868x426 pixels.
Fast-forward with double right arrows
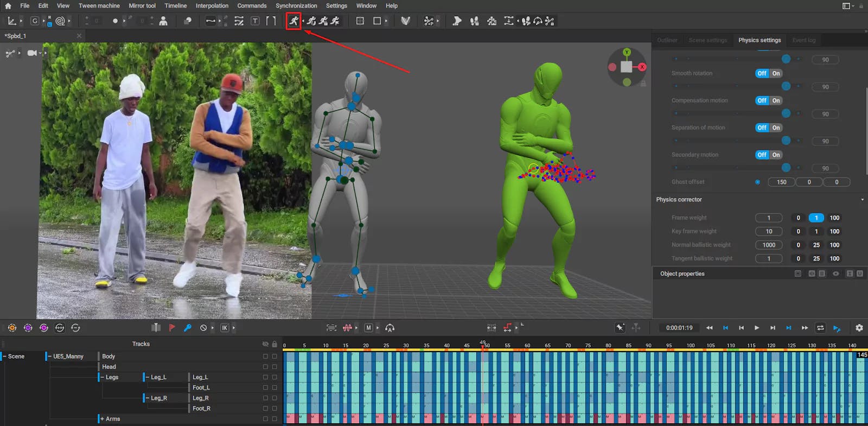click(805, 328)
